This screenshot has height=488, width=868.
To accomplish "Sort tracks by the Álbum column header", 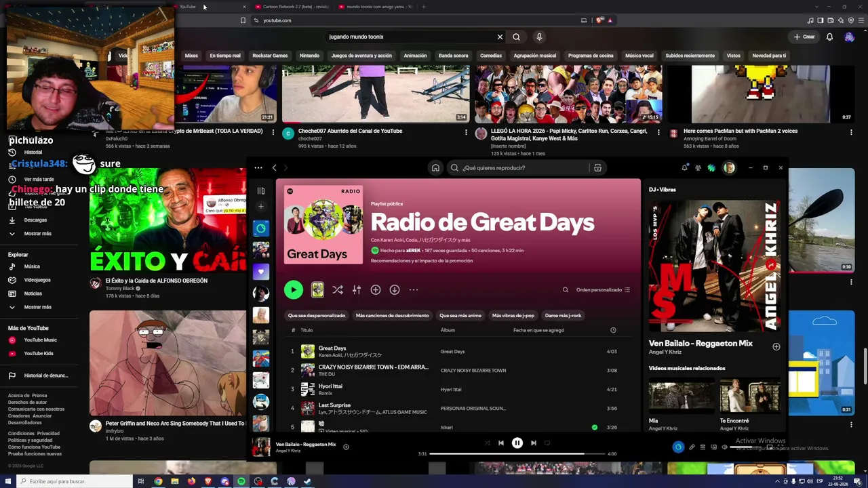I will (x=448, y=330).
